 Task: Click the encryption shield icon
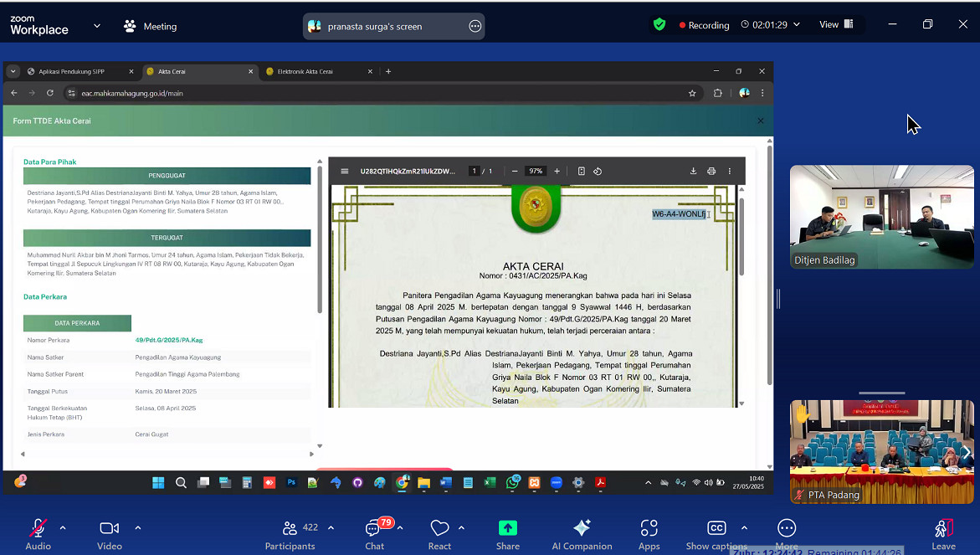point(659,25)
